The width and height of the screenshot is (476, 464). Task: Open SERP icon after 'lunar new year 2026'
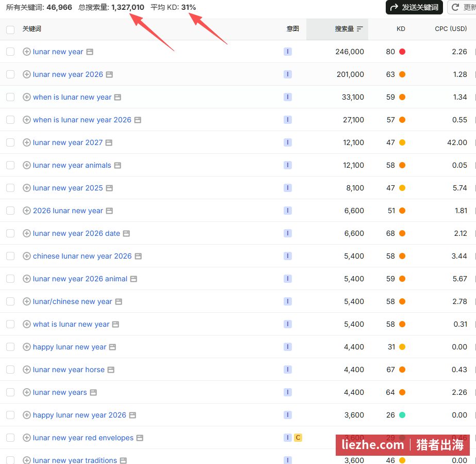click(x=109, y=74)
